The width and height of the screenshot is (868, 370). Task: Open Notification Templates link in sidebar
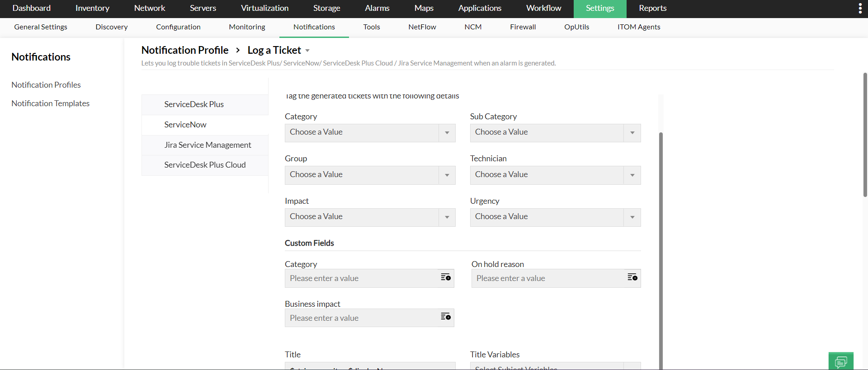pos(51,103)
